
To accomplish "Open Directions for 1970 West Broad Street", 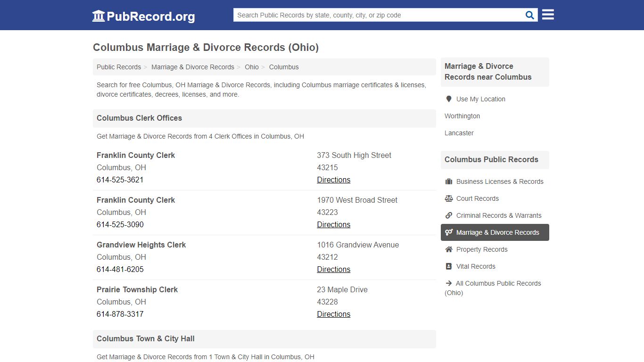I will click(x=334, y=224).
